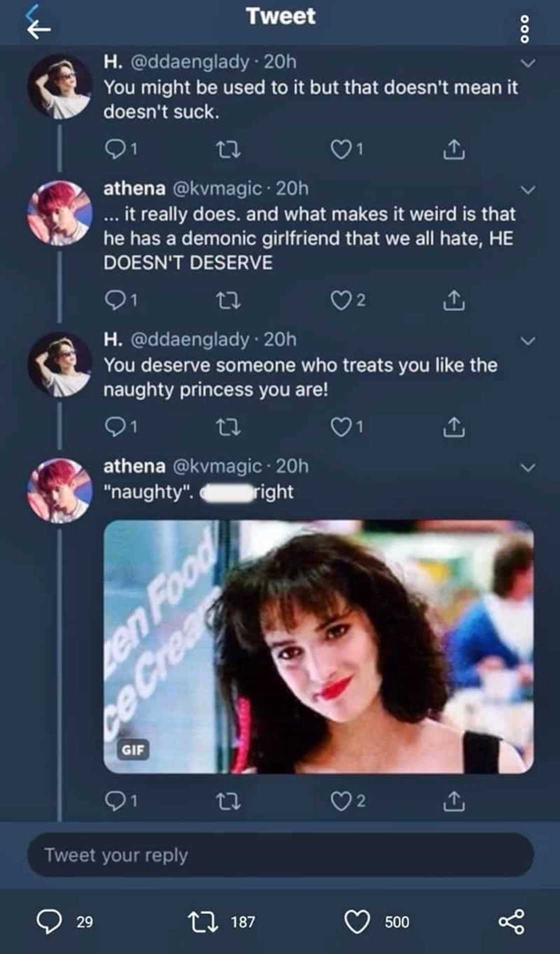This screenshot has height=954, width=560.
Task: Share athena's GIF tweet
Action: pyautogui.click(x=453, y=801)
